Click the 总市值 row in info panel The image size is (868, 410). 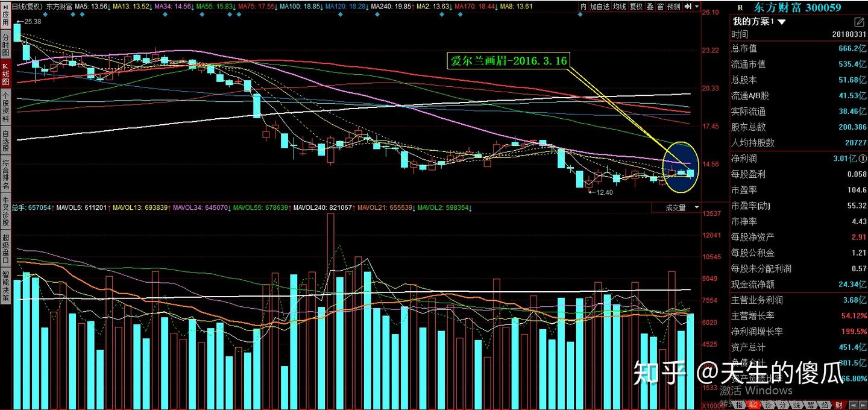pyautogui.click(x=799, y=48)
